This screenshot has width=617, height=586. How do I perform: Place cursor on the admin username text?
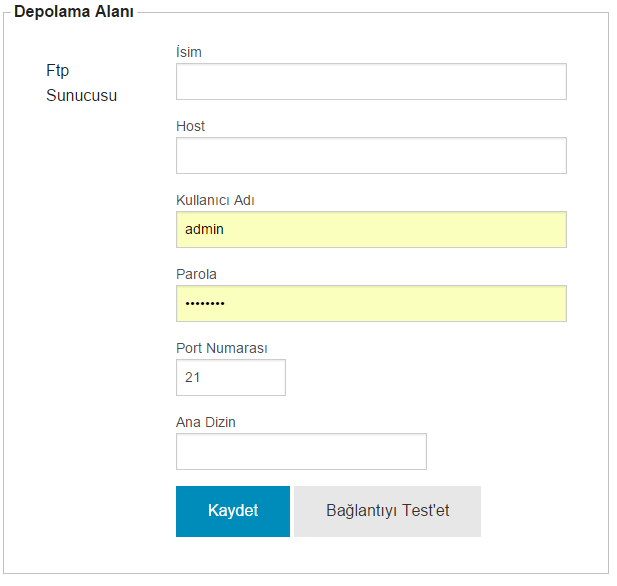tap(204, 229)
